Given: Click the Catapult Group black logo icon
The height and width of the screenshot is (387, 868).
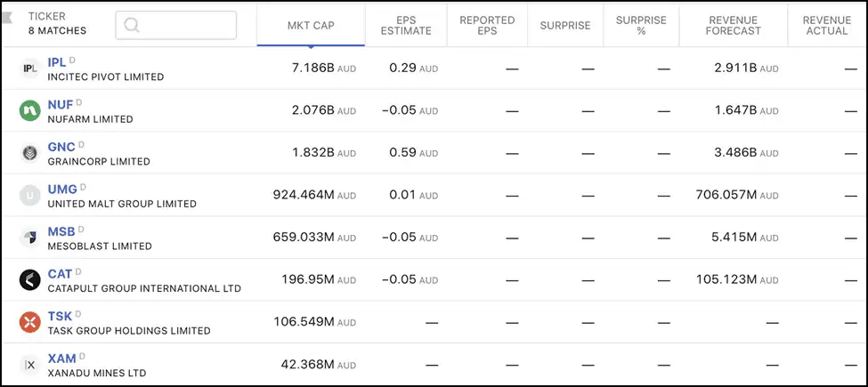Looking at the screenshot, I should point(30,279).
